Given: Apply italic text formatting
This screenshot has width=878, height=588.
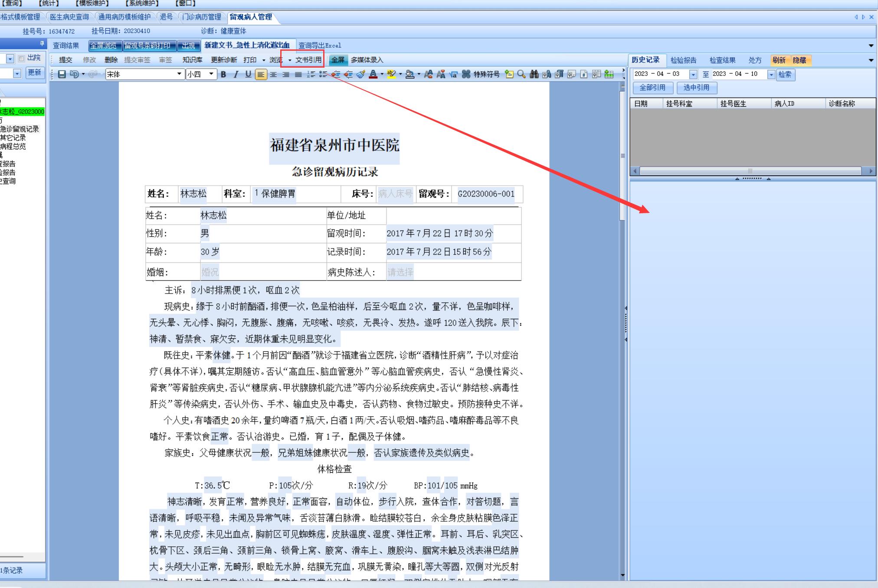Looking at the screenshot, I should [x=236, y=74].
